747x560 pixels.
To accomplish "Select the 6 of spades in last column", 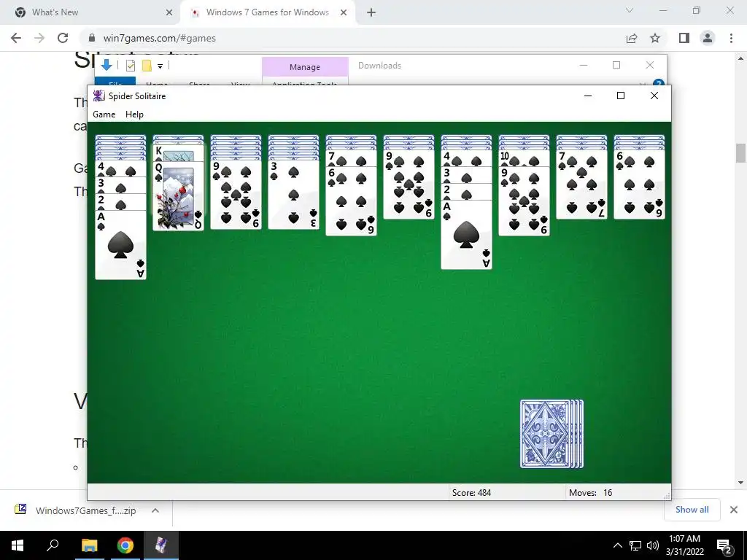I will tap(639, 184).
